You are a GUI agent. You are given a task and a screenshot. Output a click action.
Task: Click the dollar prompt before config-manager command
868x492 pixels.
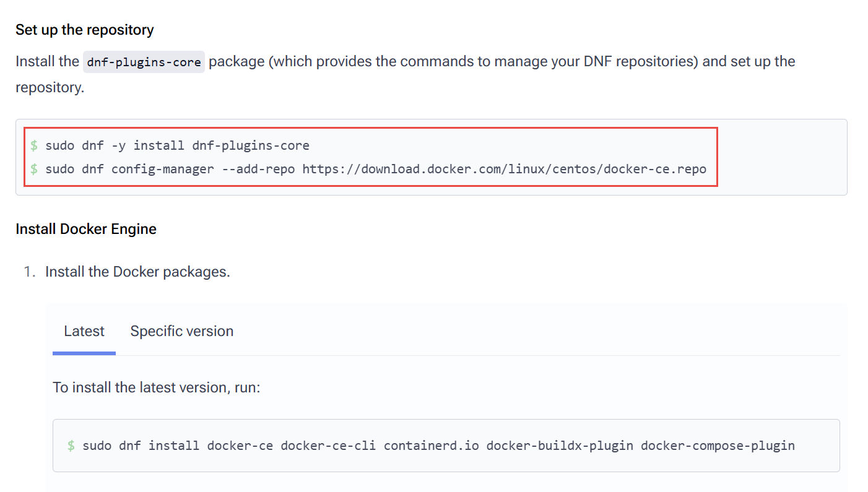pyautogui.click(x=34, y=168)
